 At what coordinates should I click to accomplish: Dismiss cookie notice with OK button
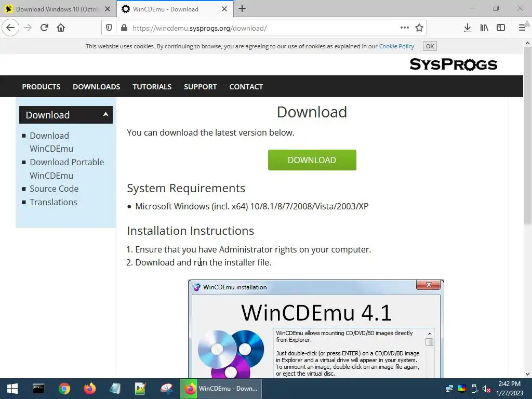point(430,46)
